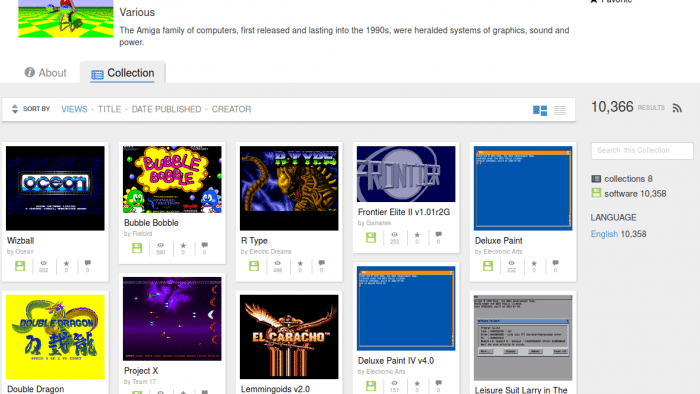This screenshot has width=700, height=394.
Task: Click the Bubble Bobble title
Action: [x=151, y=223]
